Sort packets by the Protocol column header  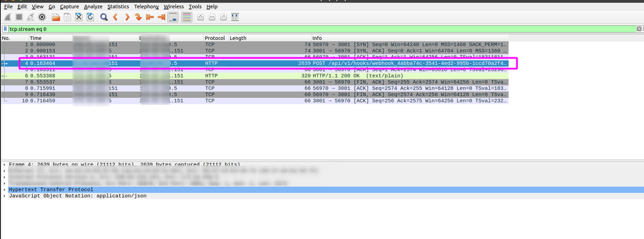pyautogui.click(x=216, y=38)
